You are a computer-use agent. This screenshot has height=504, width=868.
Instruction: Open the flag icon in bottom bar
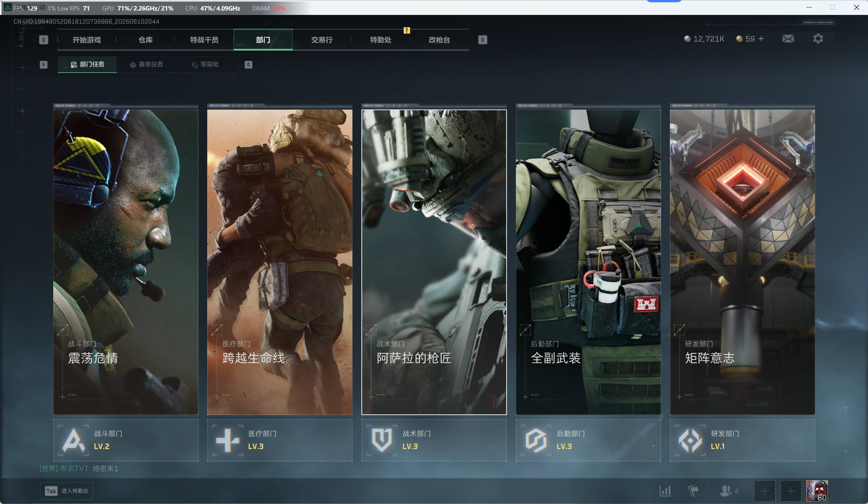[x=693, y=491]
